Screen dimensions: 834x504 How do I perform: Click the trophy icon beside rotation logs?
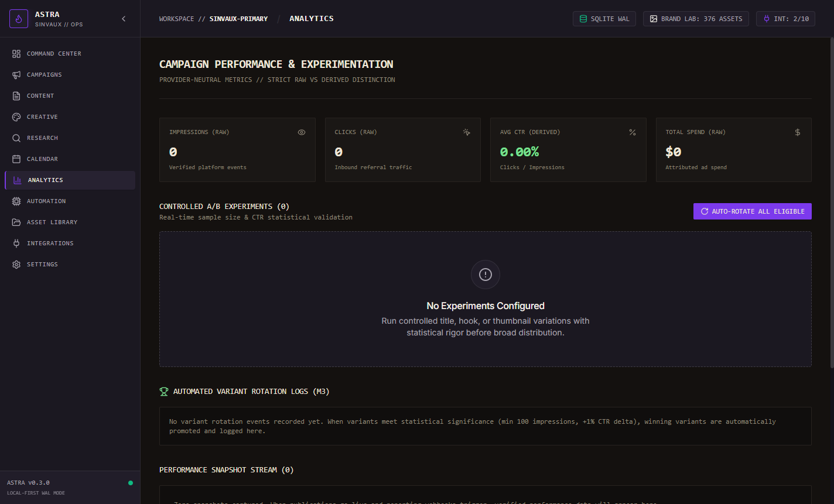coord(164,392)
